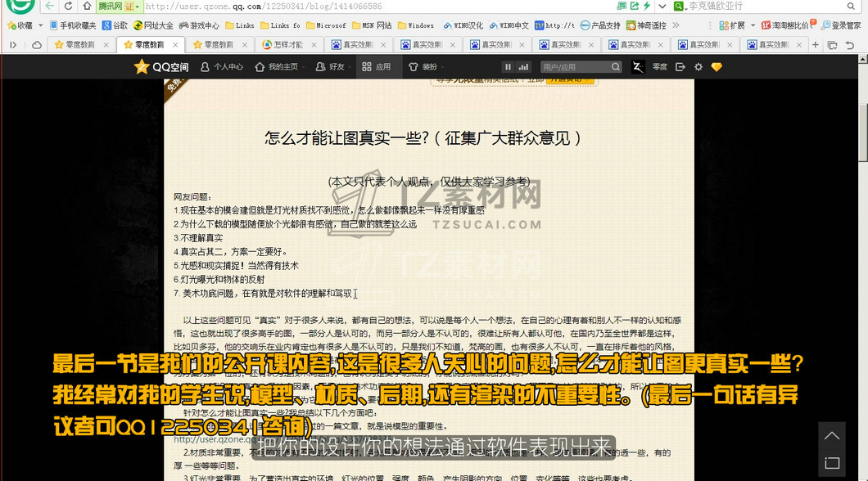Click the screenshot icon left of the share icon
This screenshot has width=868, height=481.
622,6
